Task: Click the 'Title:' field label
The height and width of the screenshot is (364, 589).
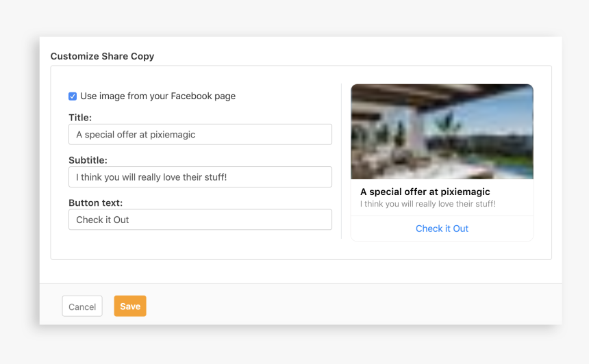Action: pos(80,118)
